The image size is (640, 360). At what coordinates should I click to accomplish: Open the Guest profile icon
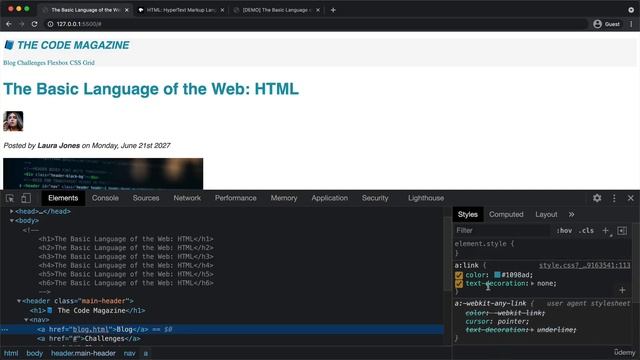[x=597, y=24]
